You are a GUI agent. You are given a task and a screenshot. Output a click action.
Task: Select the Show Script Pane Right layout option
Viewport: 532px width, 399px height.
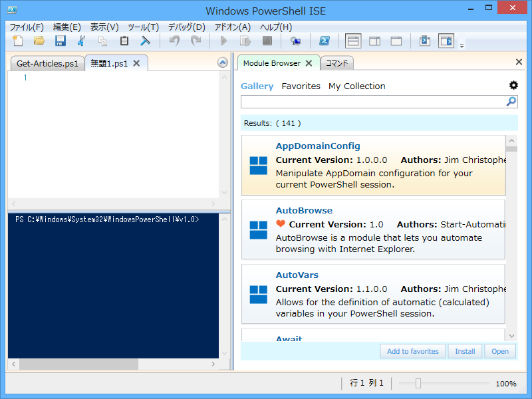tap(374, 41)
